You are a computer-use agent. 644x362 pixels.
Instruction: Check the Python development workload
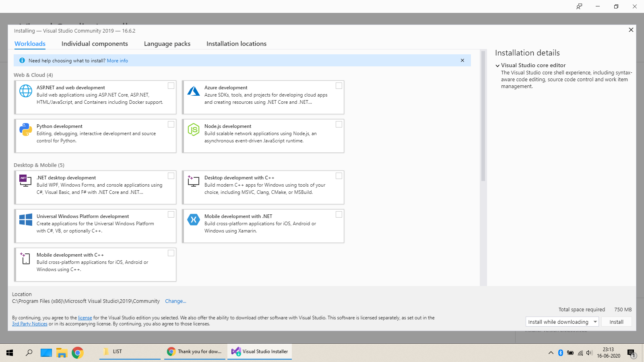tap(171, 124)
